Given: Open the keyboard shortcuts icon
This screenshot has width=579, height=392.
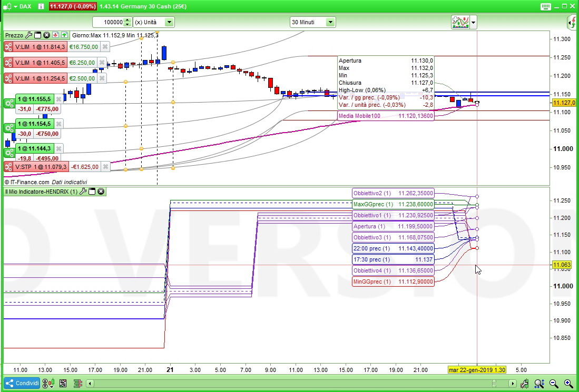Looking at the screenshot, I should pos(546,6).
